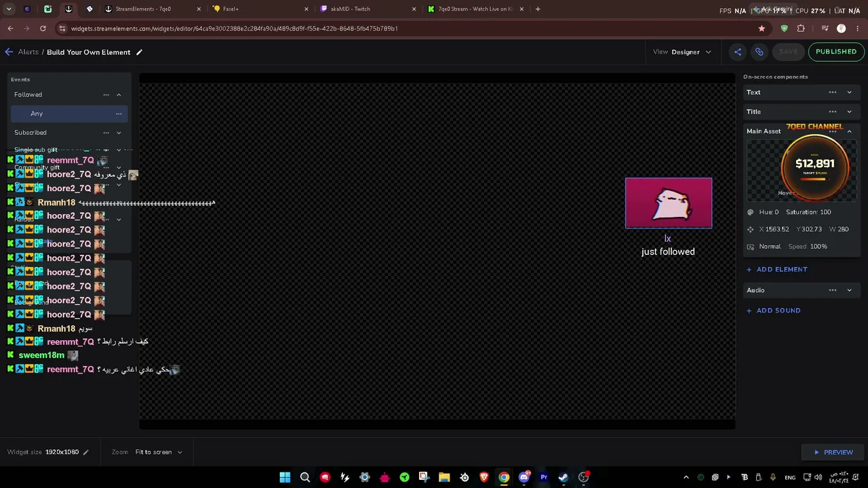Open Steam from the taskbar

[x=564, y=477]
